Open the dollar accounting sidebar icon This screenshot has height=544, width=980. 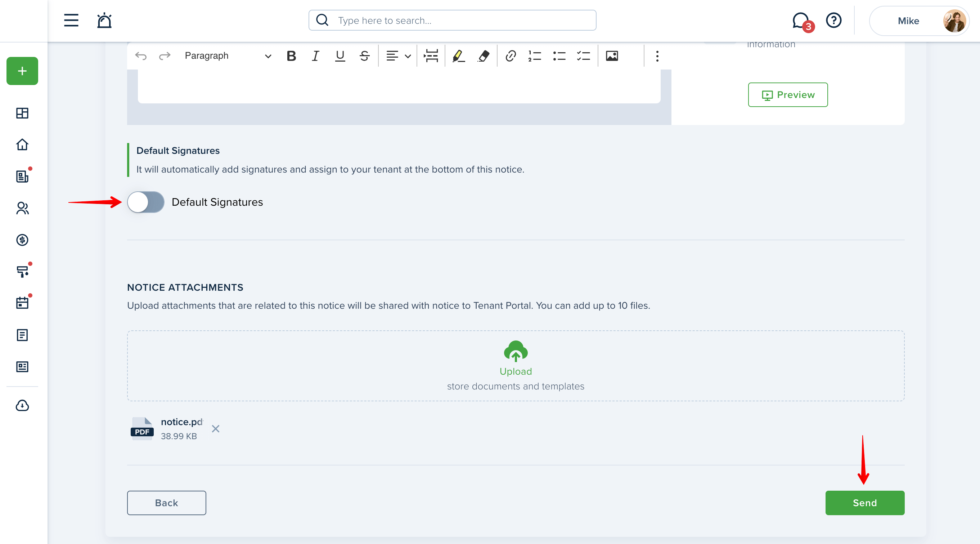22,240
